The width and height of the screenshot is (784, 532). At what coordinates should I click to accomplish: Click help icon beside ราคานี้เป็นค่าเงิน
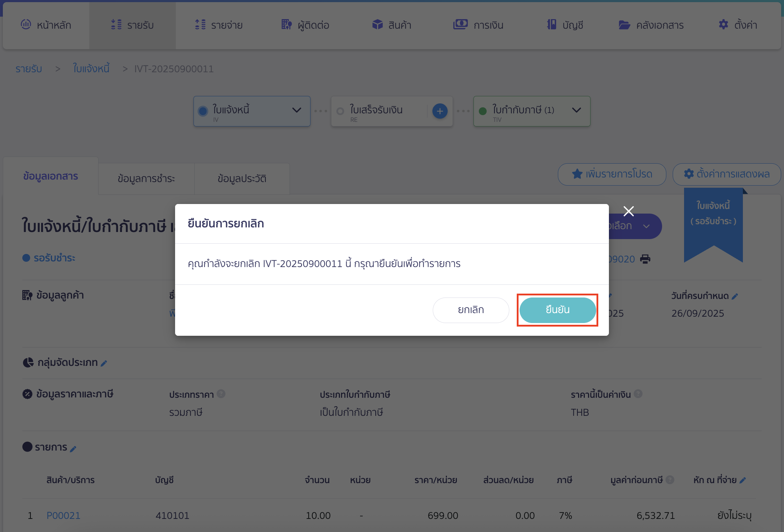click(638, 394)
